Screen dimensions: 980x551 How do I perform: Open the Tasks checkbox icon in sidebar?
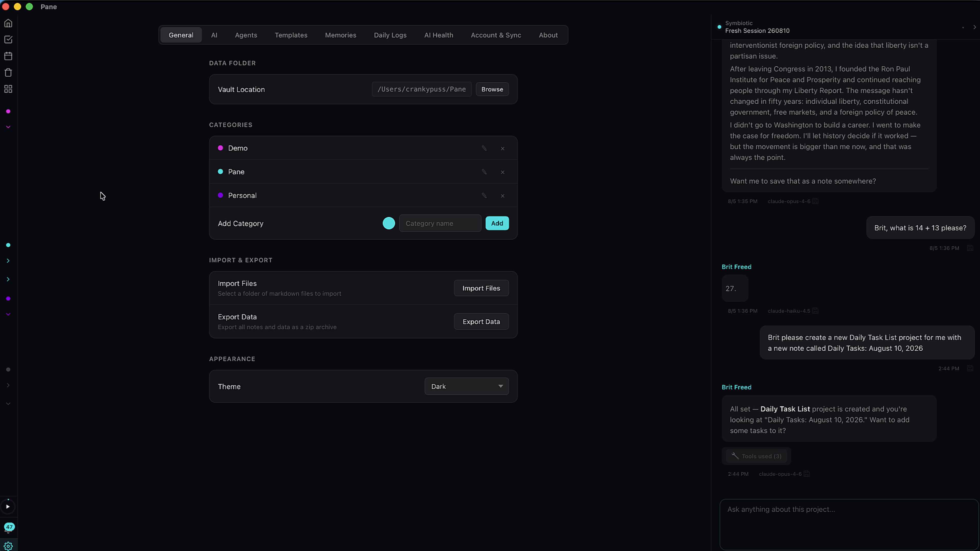(8, 40)
